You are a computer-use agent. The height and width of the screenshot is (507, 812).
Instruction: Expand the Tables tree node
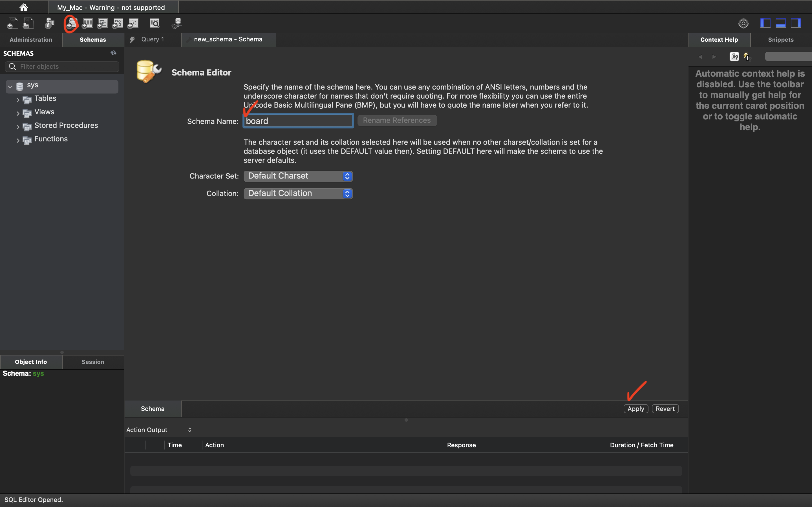pos(18,100)
